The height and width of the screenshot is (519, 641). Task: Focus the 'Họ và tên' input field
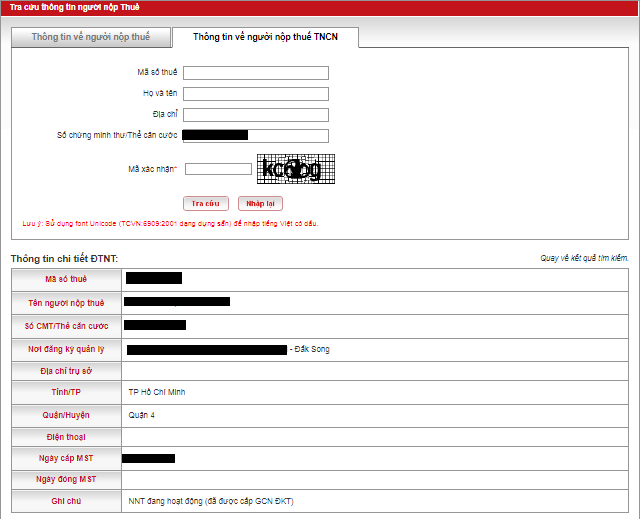(256, 94)
